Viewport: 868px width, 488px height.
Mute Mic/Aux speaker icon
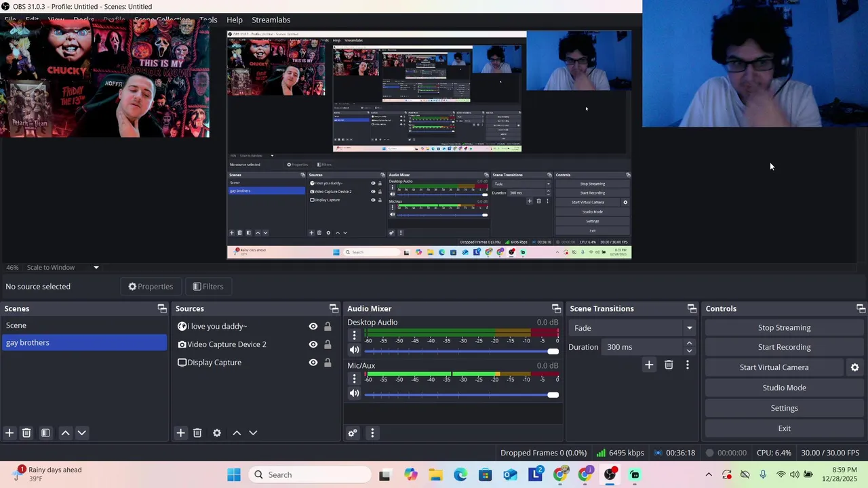coord(354,394)
